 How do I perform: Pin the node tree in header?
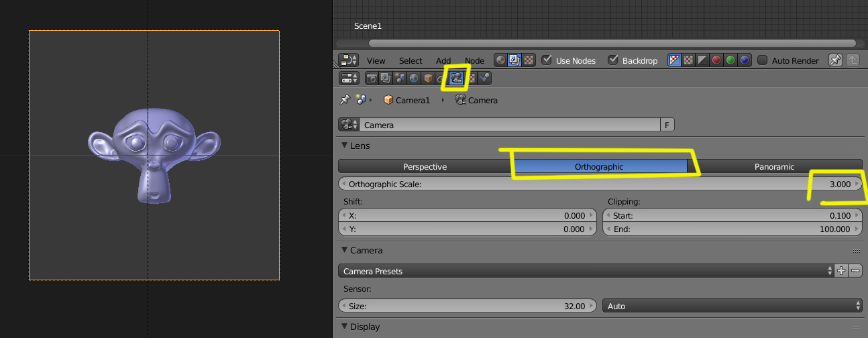[x=836, y=60]
